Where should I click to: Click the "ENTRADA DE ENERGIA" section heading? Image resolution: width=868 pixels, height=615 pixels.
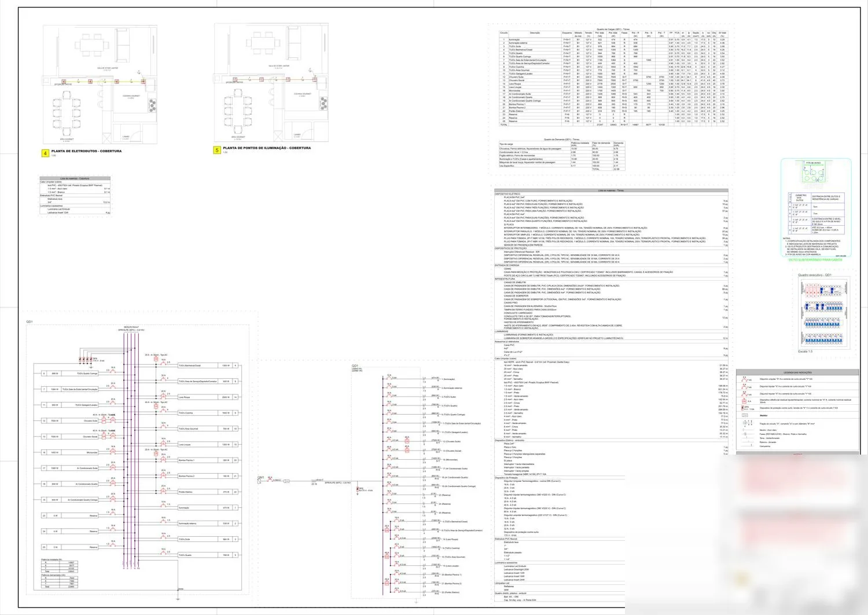pyautogui.click(x=507, y=265)
